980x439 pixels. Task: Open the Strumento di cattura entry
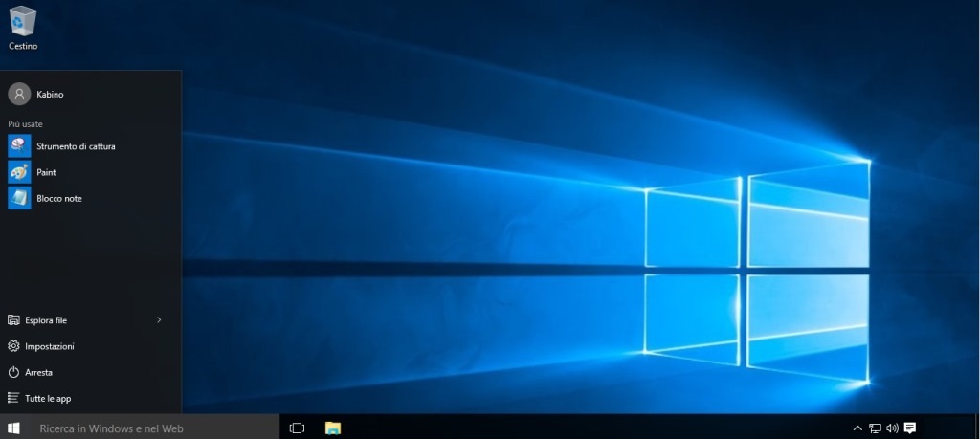(x=76, y=146)
